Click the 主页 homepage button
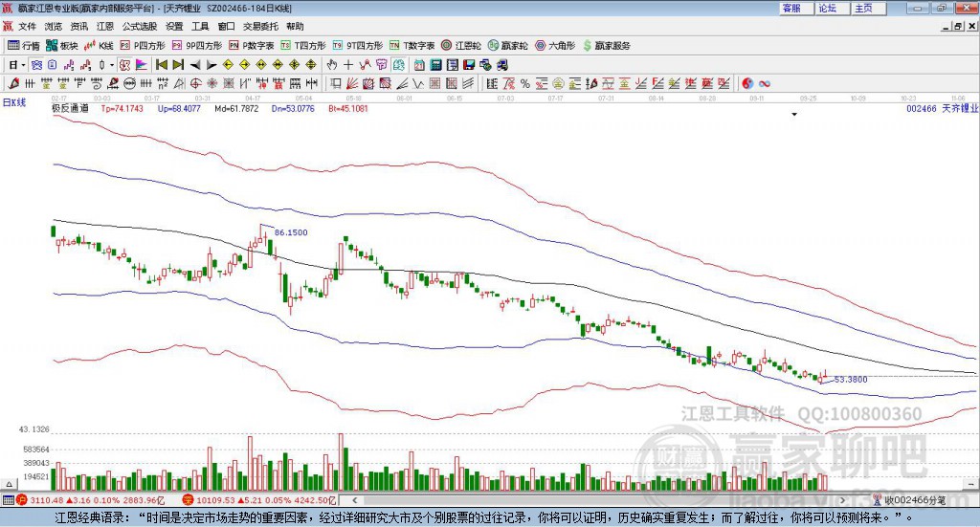Viewport: 980px width, 527px height. [x=869, y=8]
